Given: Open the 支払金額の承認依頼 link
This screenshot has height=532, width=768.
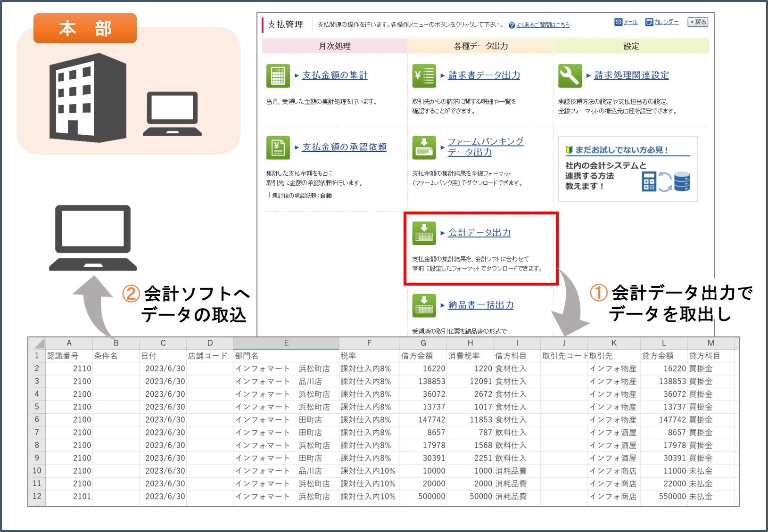Looking at the screenshot, I should point(344,147).
